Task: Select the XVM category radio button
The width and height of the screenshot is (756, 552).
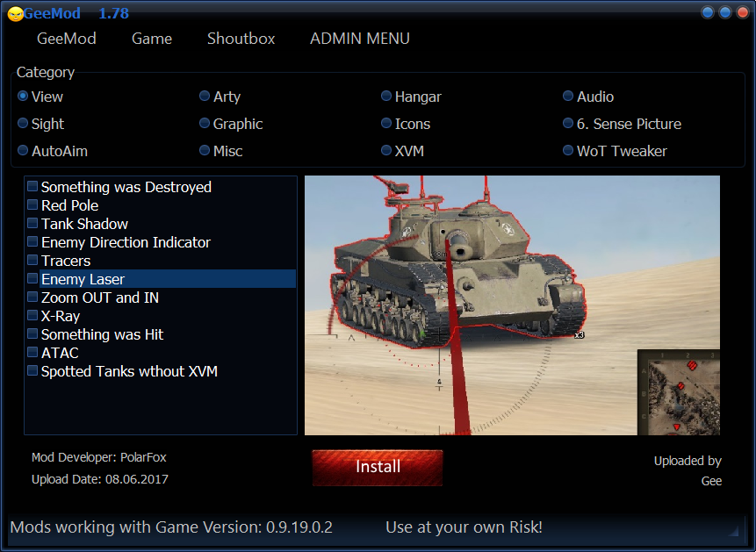Action: click(x=386, y=150)
